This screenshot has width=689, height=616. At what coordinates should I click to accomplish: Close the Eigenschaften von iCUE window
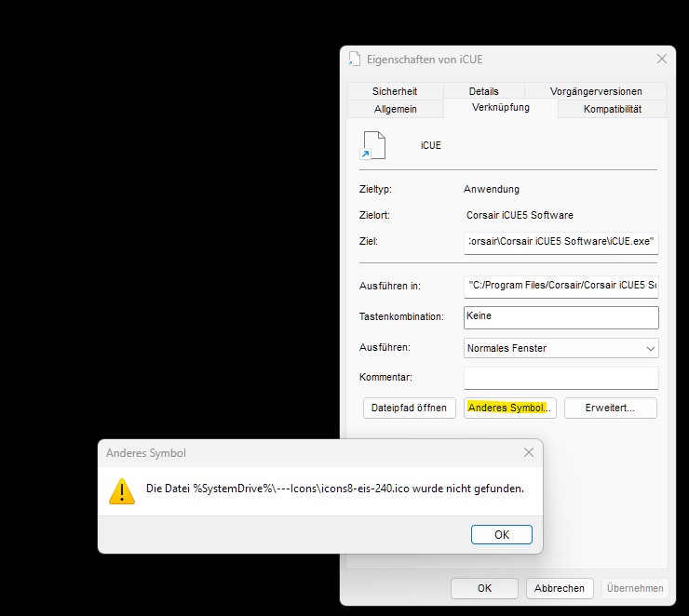tap(662, 59)
